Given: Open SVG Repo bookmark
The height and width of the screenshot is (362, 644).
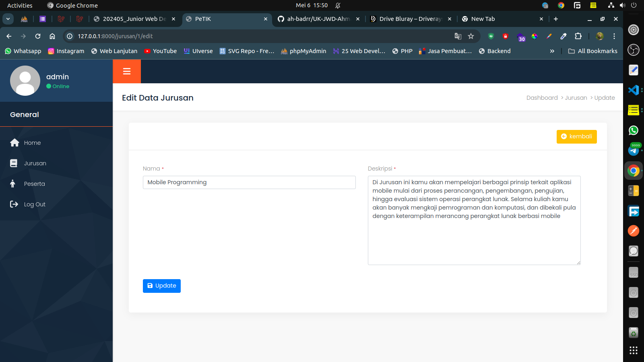Looking at the screenshot, I should pos(247,51).
